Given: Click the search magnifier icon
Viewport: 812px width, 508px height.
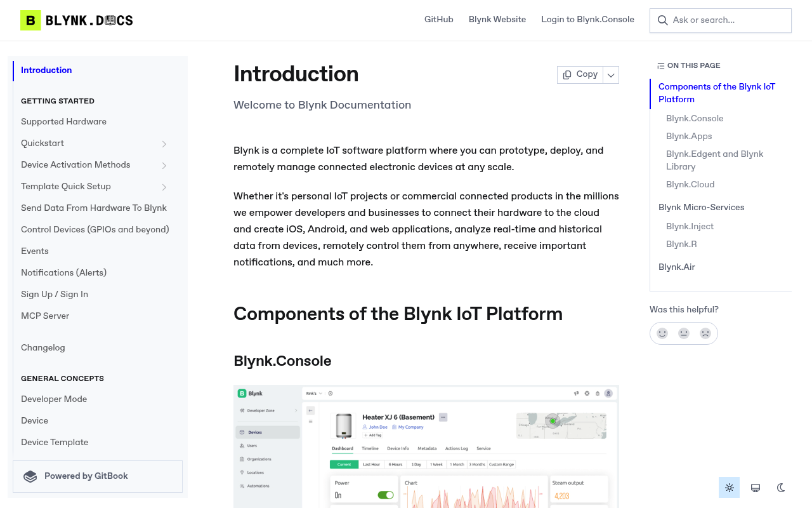Looking at the screenshot, I should (x=662, y=20).
